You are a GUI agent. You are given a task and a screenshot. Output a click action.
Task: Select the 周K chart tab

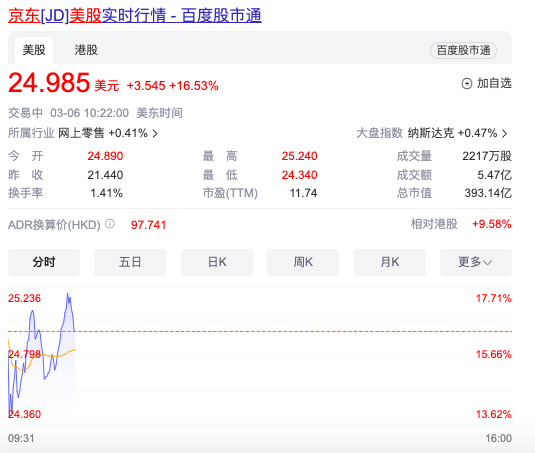(303, 262)
